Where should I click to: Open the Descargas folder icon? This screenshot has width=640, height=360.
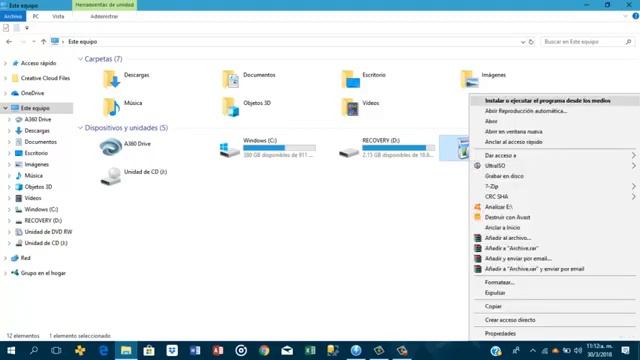111,79
